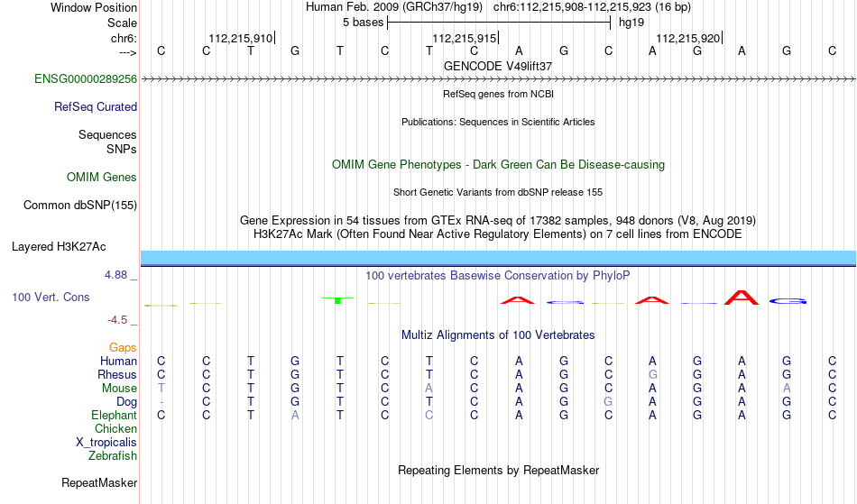Select the Dog species row label
Screen dimensions: 857x504
pyautogui.click(x=127, y=402)
